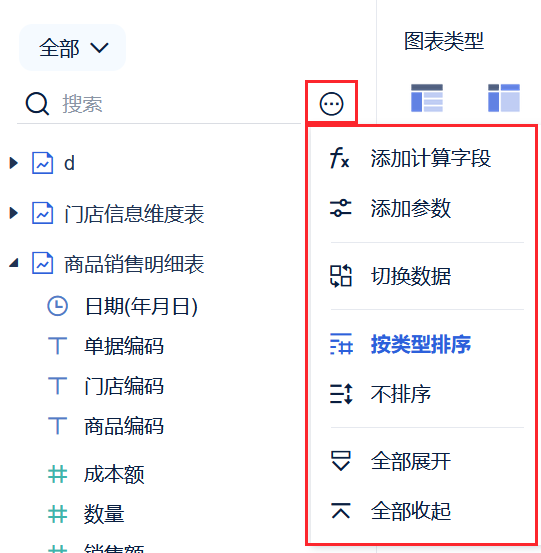Image resolution: width=541 pixels, height=553 pixels.
Task: Collapse the 商品销售明细表 tree node
Action: tap(13, 263)
